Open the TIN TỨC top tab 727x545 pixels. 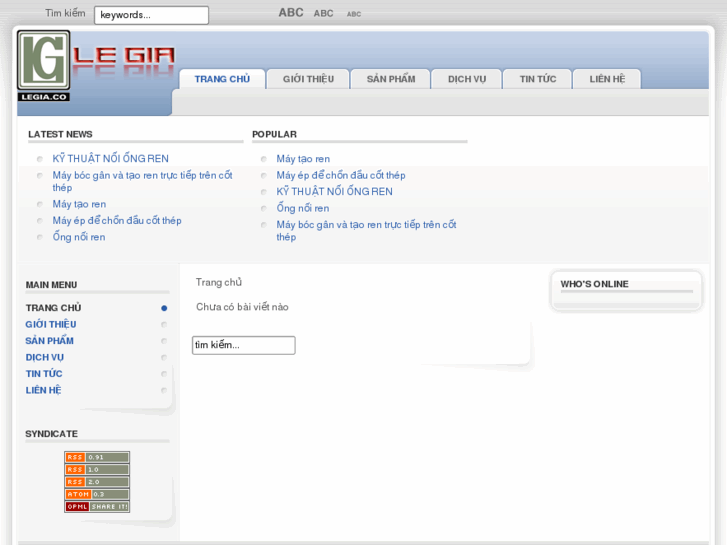[x=538, y=79]
